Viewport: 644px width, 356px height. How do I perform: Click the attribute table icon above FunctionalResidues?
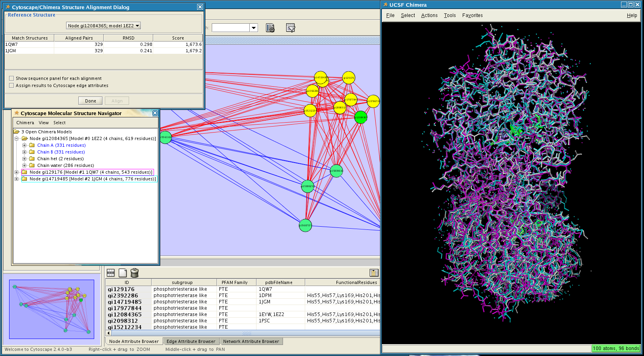coord(374,273)
